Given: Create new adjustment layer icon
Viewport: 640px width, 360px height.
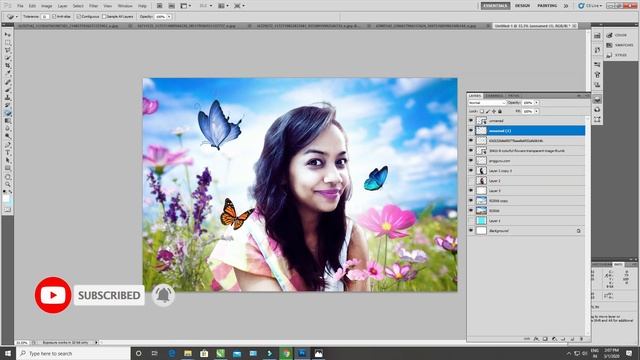Looking at the screenshot, I should (554, 339).
